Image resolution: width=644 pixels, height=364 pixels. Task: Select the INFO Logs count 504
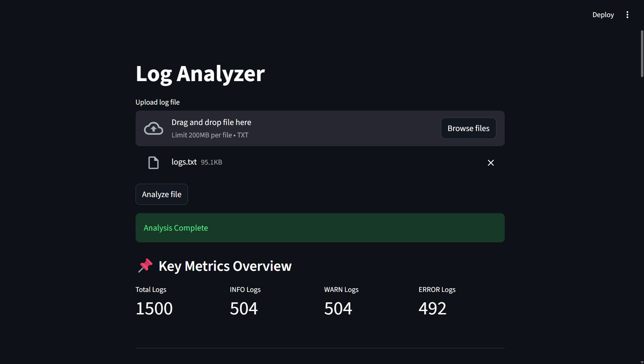coord(244,308)
